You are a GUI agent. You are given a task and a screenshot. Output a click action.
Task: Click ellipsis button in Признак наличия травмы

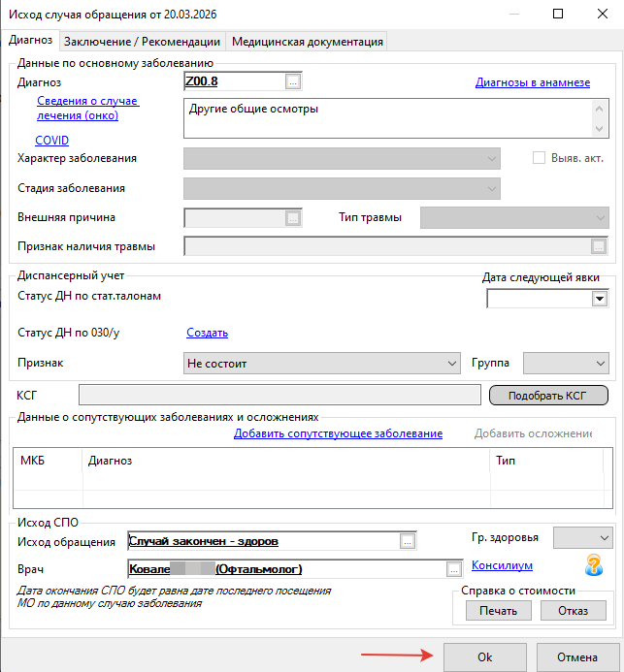tap(599, 246)
